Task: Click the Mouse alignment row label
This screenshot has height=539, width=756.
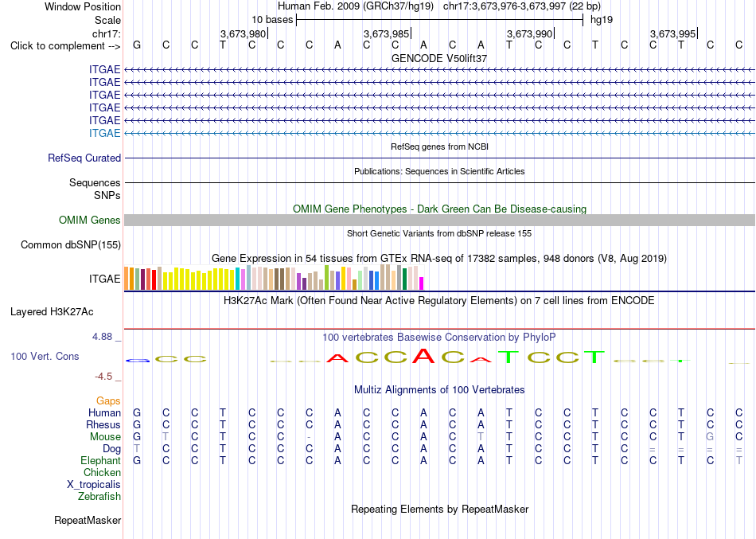Action: click(105, 437)
